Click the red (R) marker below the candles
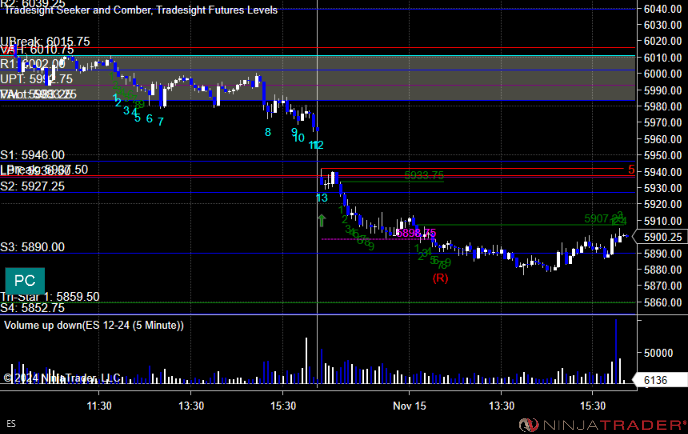 (x=440, y=278)
